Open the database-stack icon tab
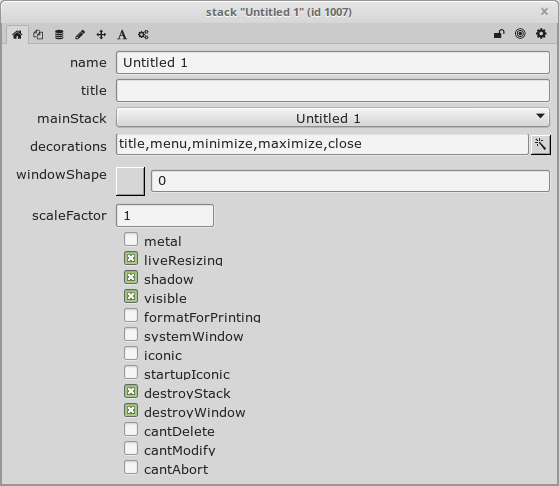The width and height of the screenshot is (559, 486). pos(59,35)
